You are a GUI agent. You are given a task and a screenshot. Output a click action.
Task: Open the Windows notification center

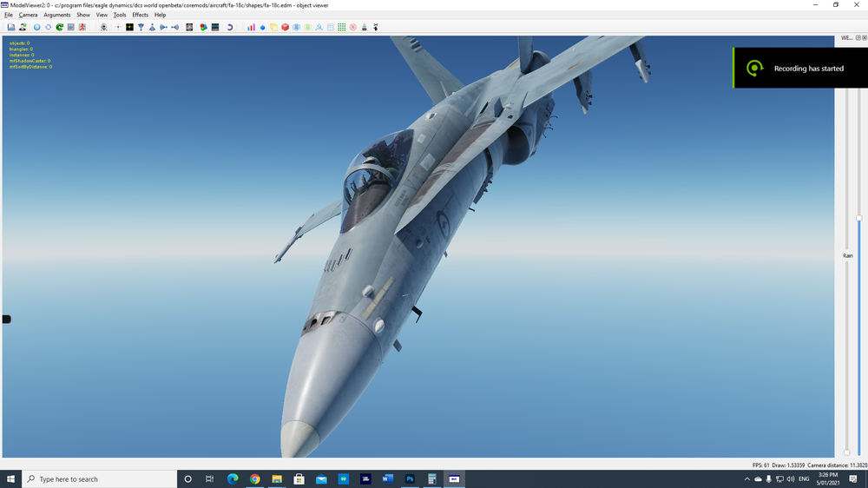[853, 479]
